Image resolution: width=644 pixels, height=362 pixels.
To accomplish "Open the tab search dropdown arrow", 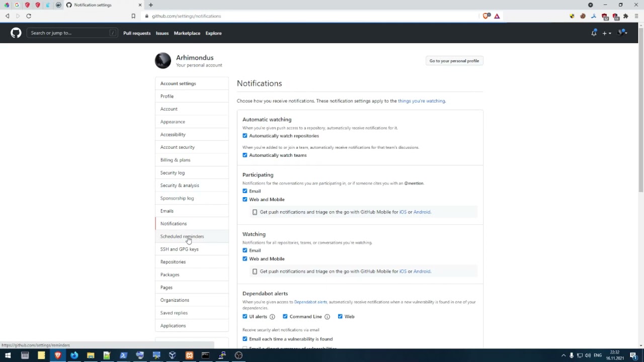I will point(590,5).
